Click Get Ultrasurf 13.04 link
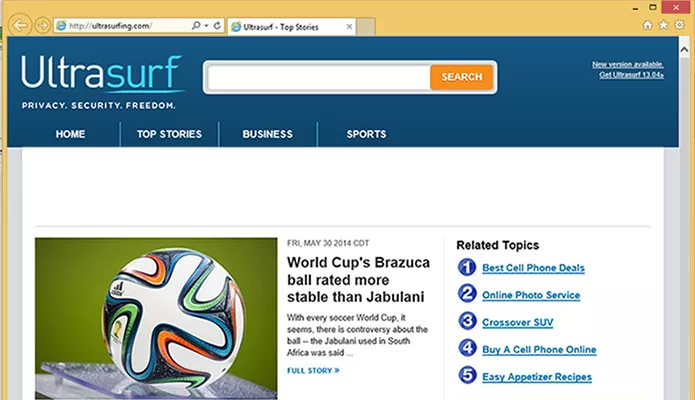The height and width of the screenshot is (400, 695). pos(631,75)
